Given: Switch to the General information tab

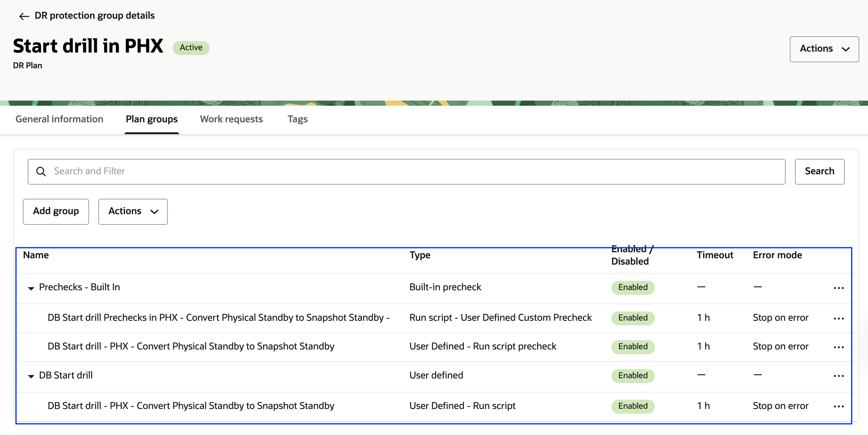Looking at the screenshot, I should pos(59,119).
